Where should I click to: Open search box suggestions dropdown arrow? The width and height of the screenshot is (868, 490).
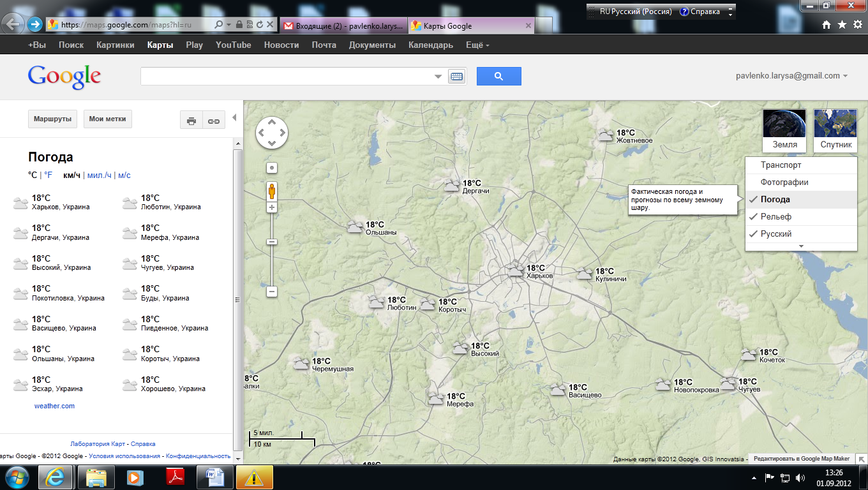tap(438, 77)
